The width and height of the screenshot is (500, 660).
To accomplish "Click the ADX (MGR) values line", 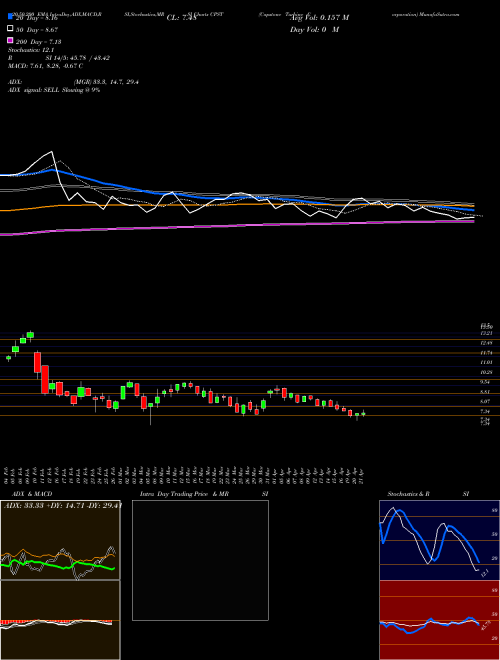I will [73, 82].
